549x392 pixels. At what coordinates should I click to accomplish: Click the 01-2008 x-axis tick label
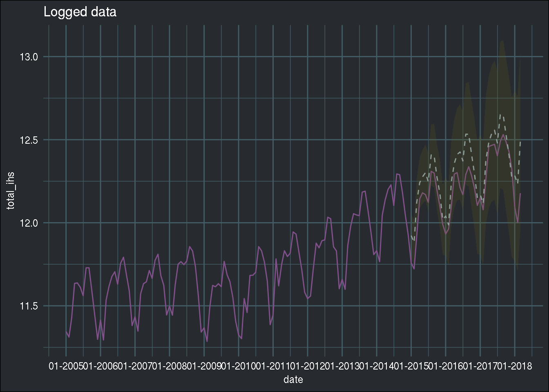pos(170,366)
